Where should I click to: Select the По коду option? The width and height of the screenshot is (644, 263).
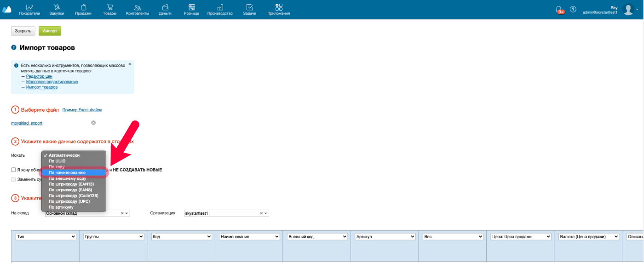click(x=74, y=167)
